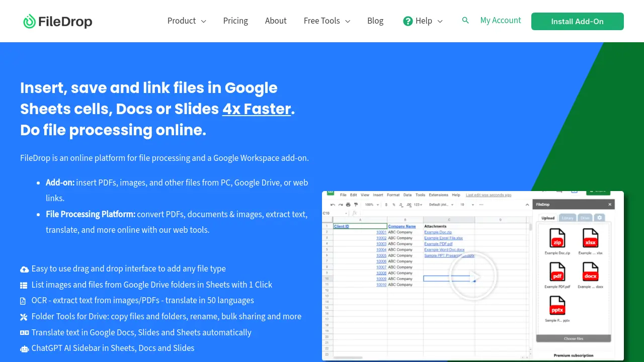Click the print icon in the preview toolbar
644x362 pixels.
[x=348, y=205]
